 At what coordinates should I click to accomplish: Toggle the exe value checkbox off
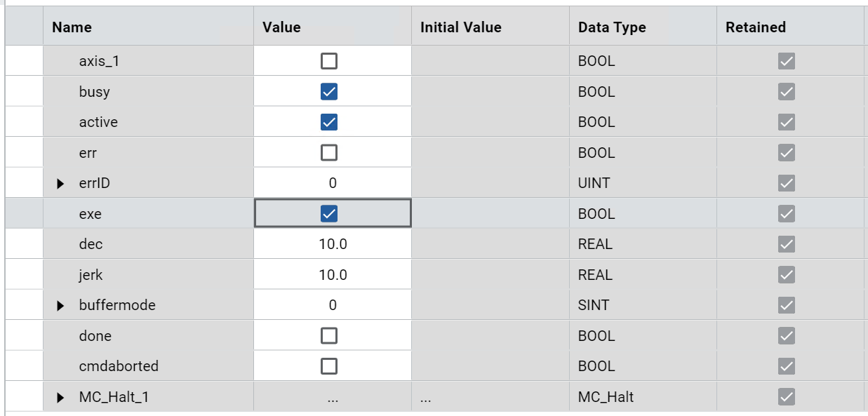click(x=328, y=214)
